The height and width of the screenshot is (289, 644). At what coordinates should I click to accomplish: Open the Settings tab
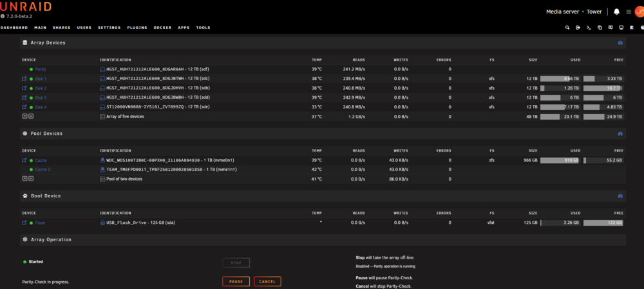(109, 28)
